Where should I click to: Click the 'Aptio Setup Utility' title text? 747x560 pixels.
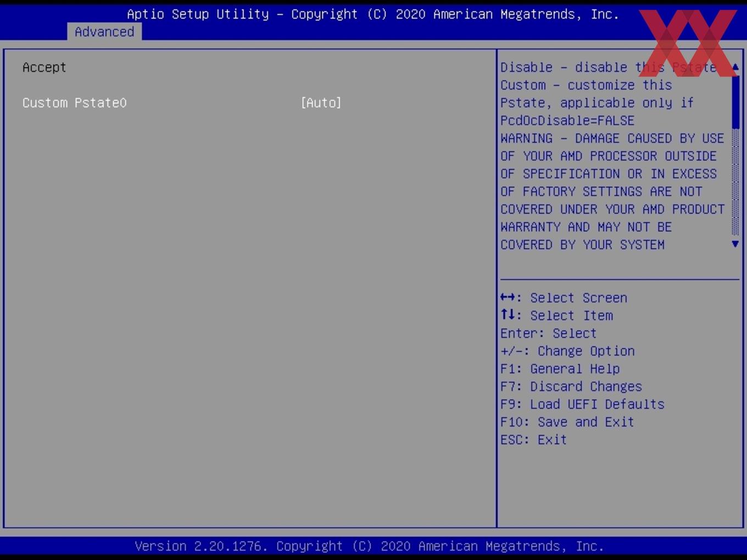tap(198, 14)
